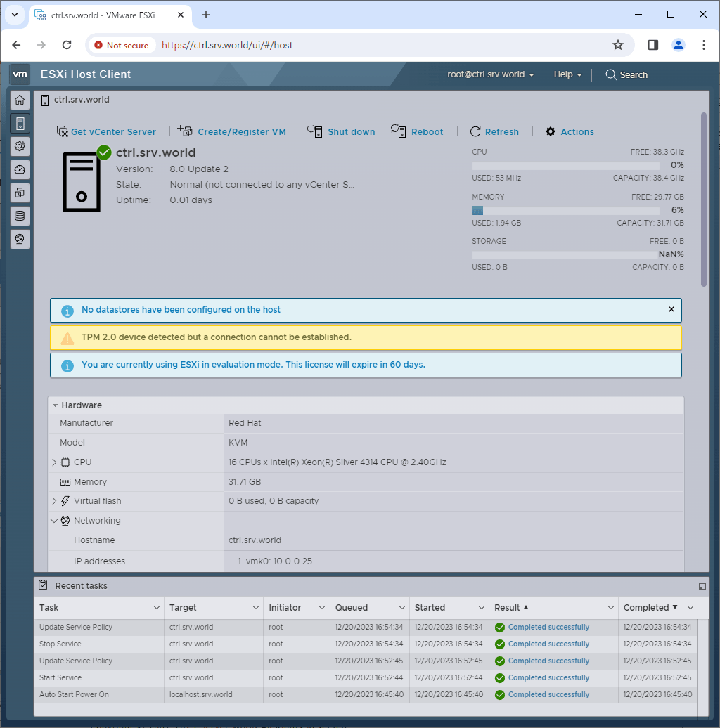
Task: Expand the CPU hardware details row
Action: [x=54, y=462]
